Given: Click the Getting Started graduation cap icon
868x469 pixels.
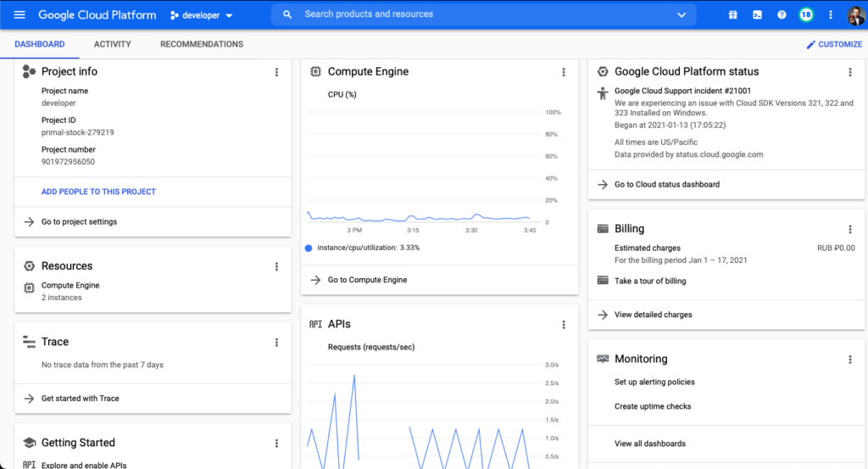Looking at the screenshot, I should click(30, 443).
